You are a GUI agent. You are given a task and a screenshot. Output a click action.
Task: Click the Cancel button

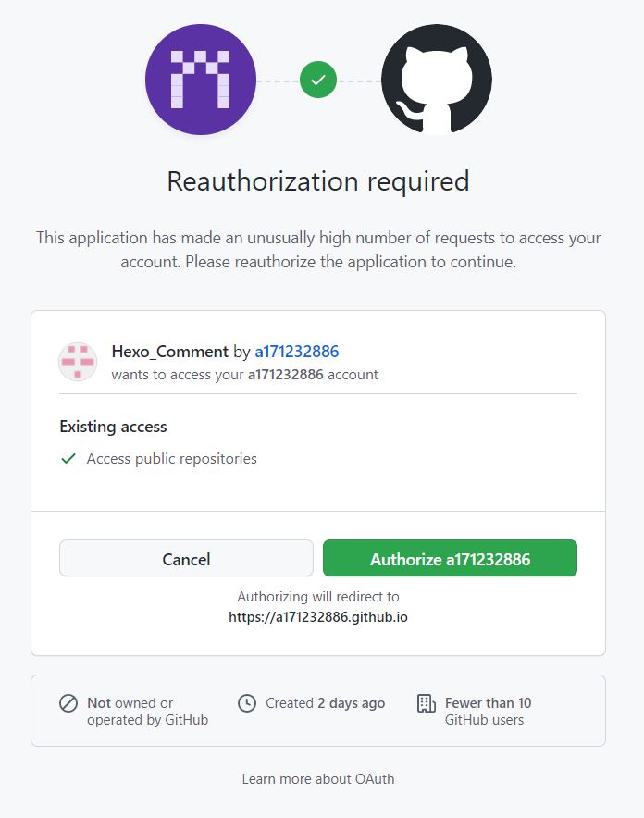(x=185, y=559)
